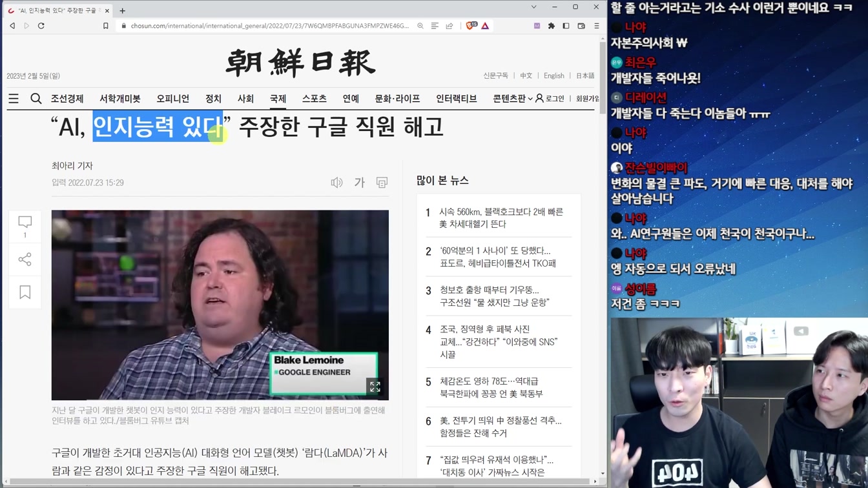This screenshot has width=868, height=488.
Task: Bookmark this page using the toolbar bookmark icon
Action: [x=106, y=26]
